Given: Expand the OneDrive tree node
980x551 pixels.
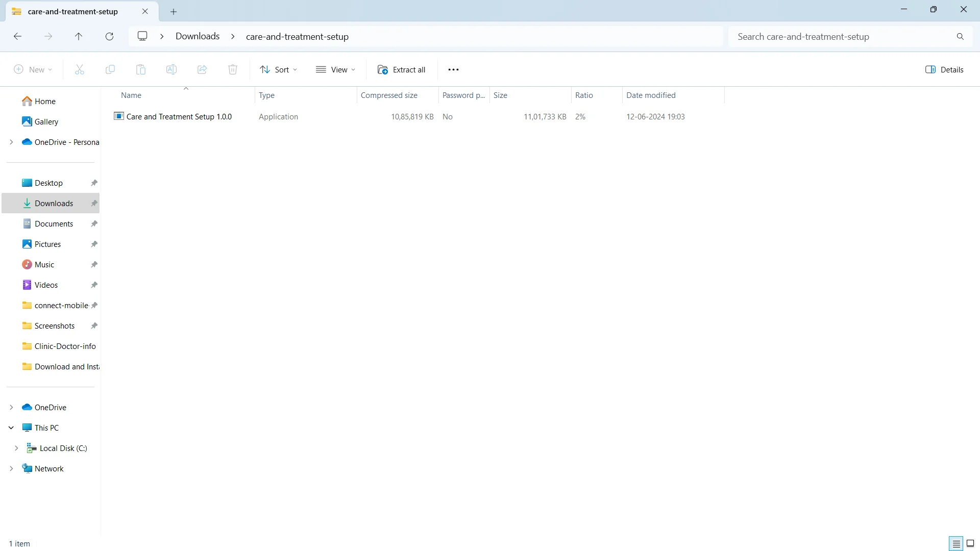Looking at the screenshot, I should click(x=11, y=408).
